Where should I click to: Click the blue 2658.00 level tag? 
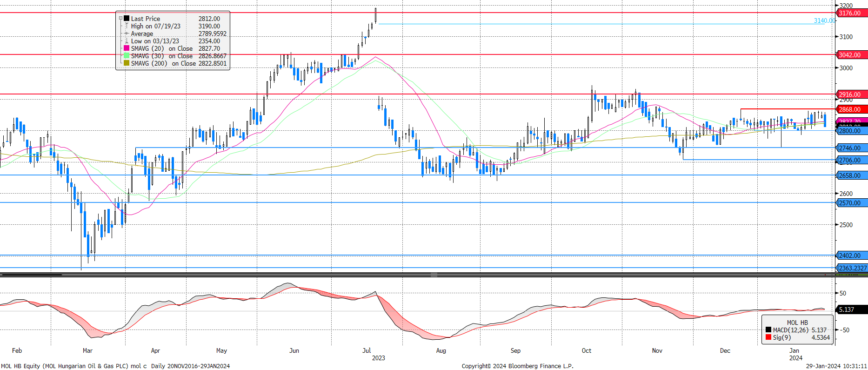[852, 175]
